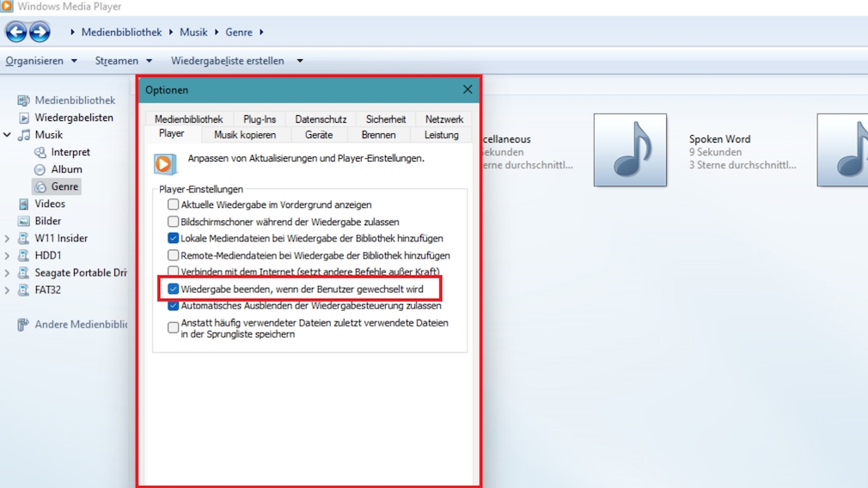Select the Spoken Word genre thumbnail
Viewport: 868px width, 488px height.
tap(630, 150)
